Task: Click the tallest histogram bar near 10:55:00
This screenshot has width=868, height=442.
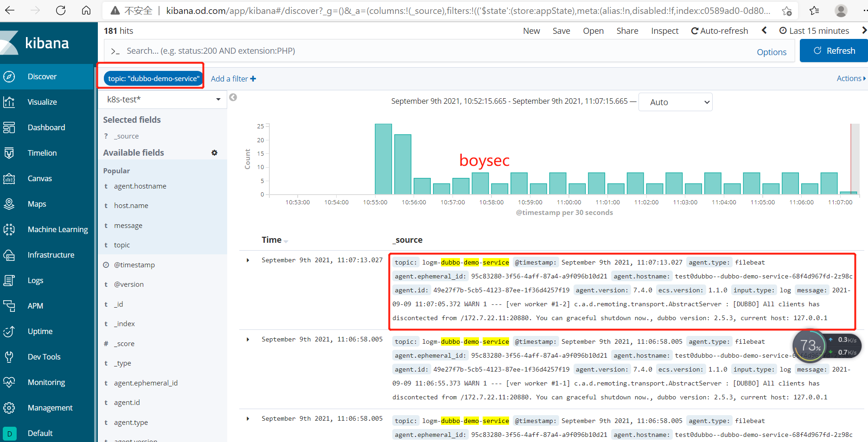Action: click(x=383, y=159)
